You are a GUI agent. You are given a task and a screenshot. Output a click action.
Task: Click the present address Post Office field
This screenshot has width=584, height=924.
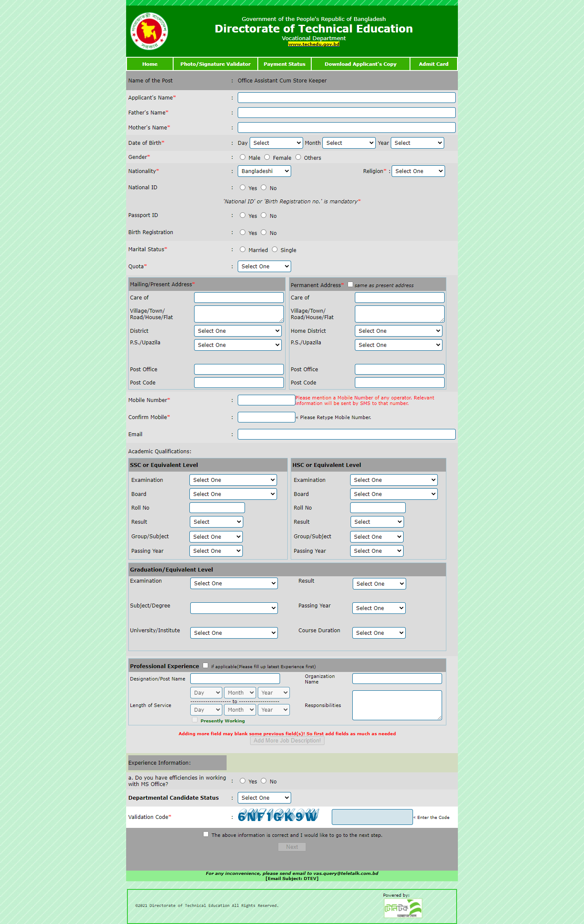tap(239, 370)
